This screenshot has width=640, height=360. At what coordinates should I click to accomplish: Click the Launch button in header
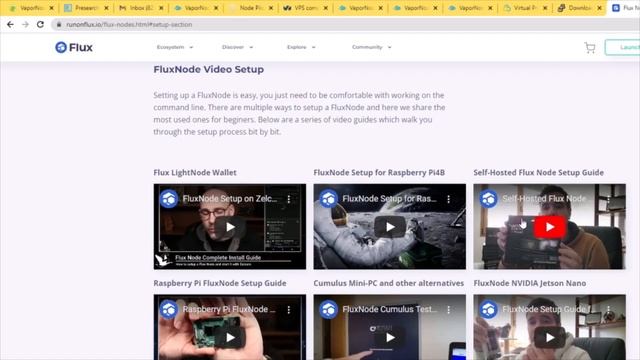click(x=623, y=47)
